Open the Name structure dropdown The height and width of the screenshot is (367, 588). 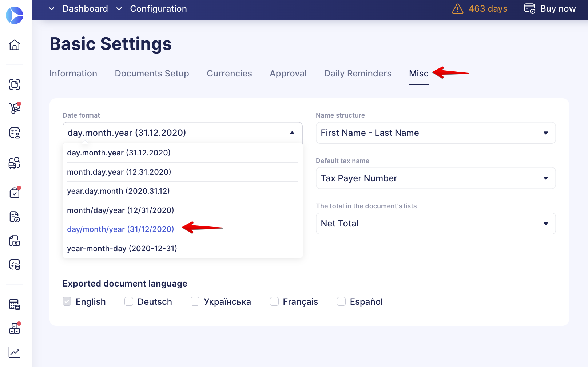(436, 133)
